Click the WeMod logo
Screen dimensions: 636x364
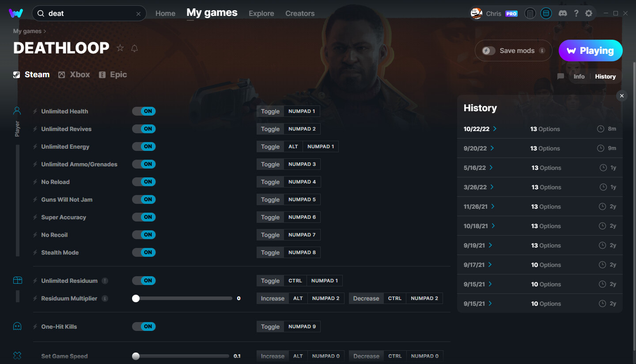[16, 13]
